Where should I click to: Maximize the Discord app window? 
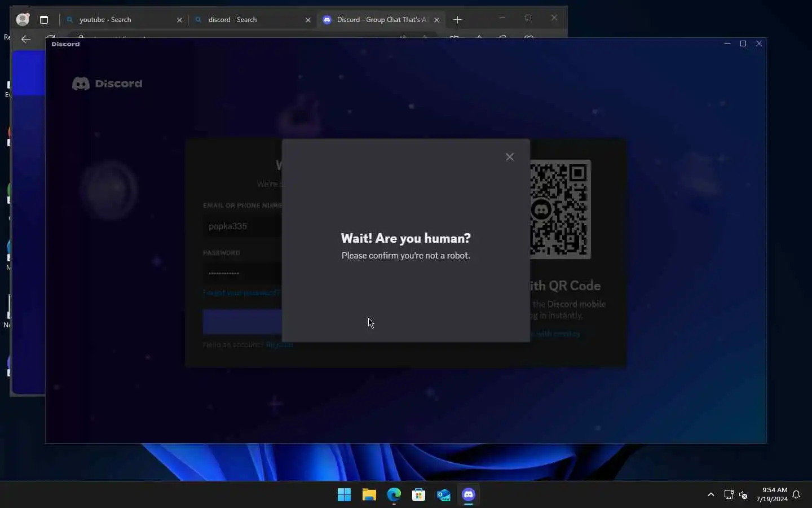(743, 43)
